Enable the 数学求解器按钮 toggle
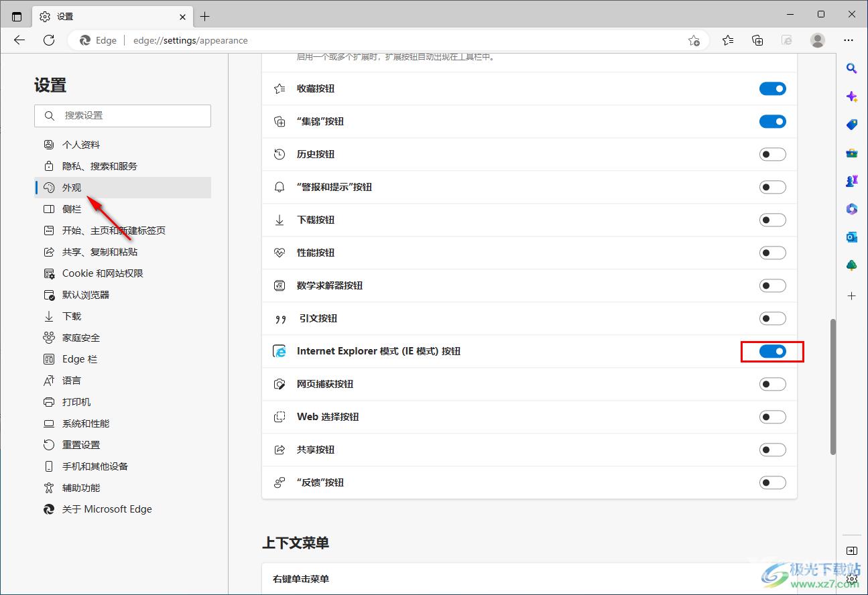Screen dimensions: 868x595 772,285
